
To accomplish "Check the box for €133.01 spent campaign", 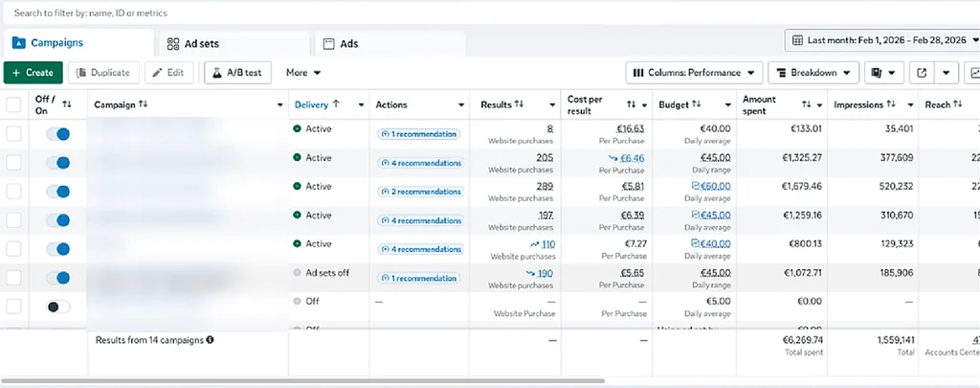I will click(x=13, y=134).
